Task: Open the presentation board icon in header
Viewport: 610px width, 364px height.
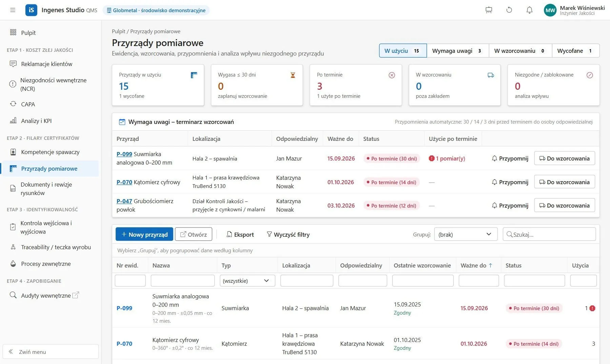Action: 489,10
